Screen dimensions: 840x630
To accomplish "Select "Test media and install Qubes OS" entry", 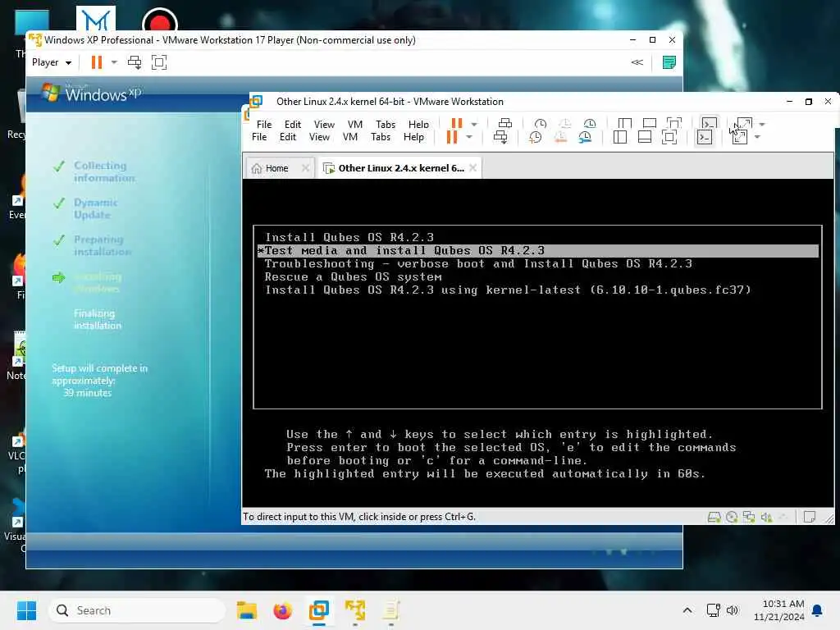I will 538,251.
